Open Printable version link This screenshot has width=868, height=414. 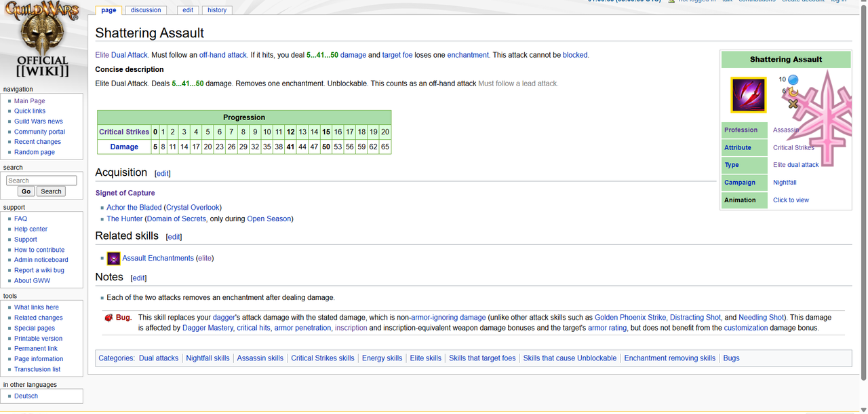(x=39, y=338)
